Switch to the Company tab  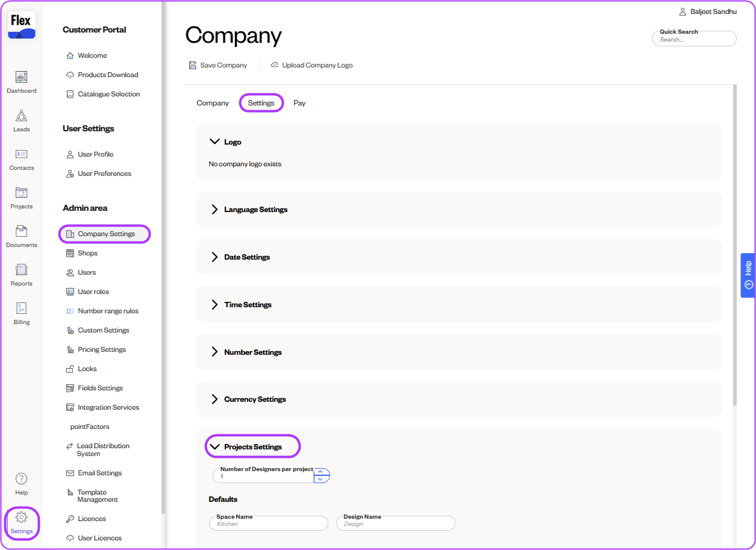click(x=213, y=103)
